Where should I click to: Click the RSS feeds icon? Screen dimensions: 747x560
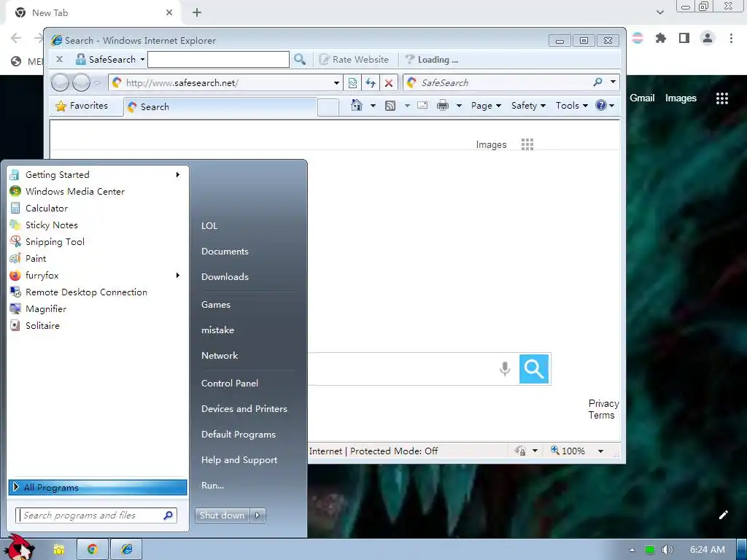pyautogui.click(x=390, y=106)
